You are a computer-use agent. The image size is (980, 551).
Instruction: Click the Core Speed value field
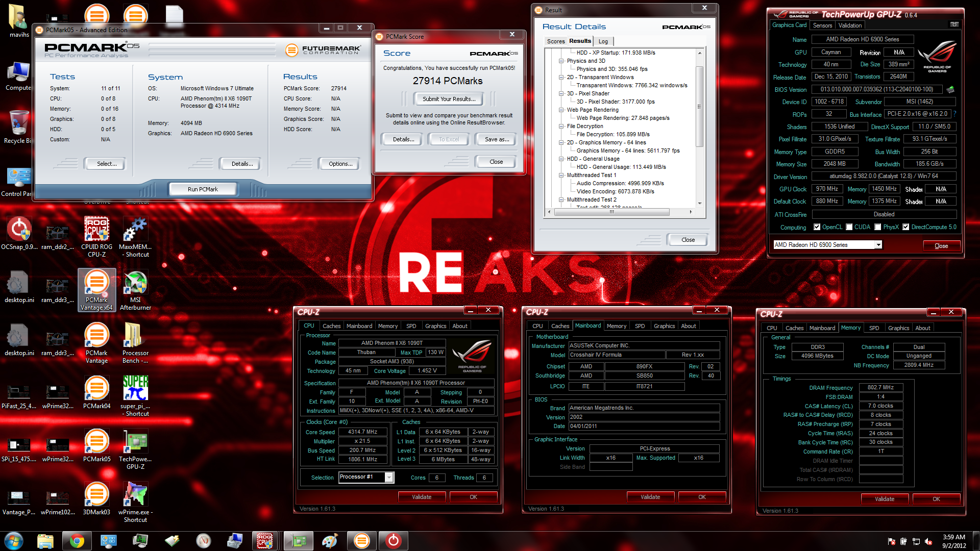pos(362,432)
